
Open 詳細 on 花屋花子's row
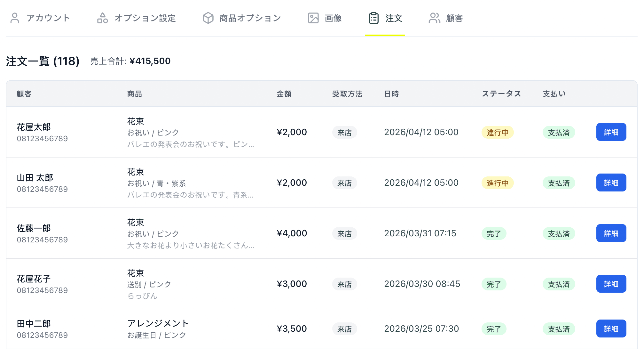click(x=611, y=284)
